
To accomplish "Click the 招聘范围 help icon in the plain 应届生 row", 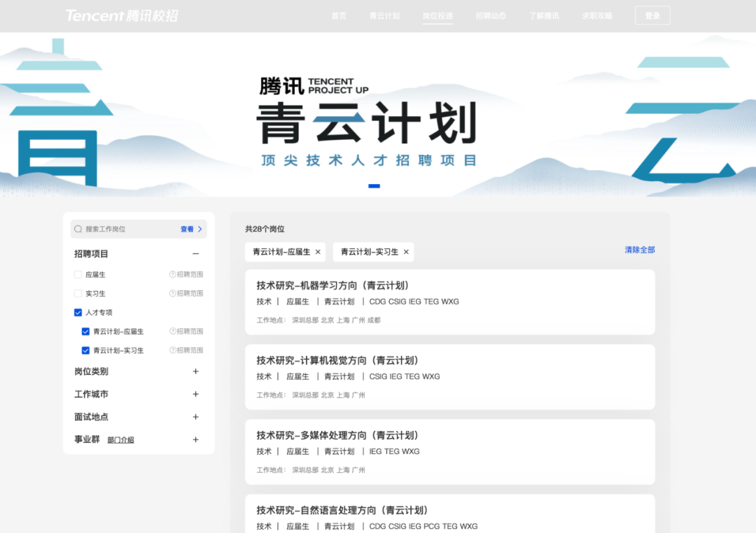I will point(172,274).
